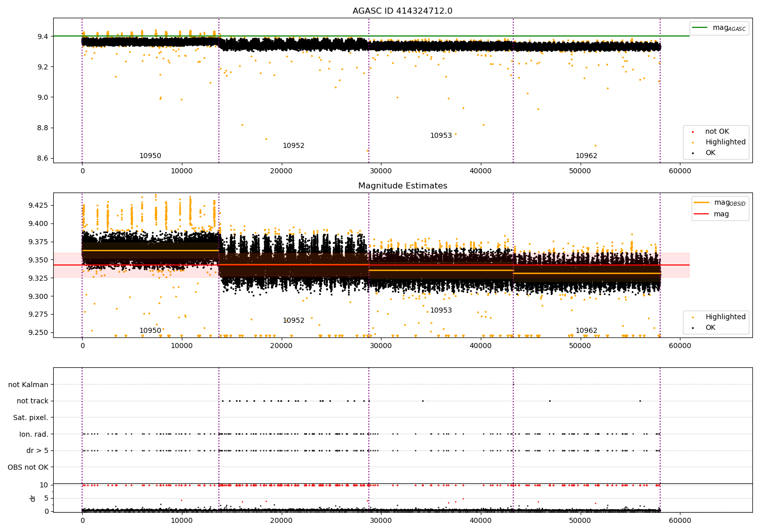Click the mag OBSID legend entry
This screenshot has width=760, height=532.
tap(720, 203)
